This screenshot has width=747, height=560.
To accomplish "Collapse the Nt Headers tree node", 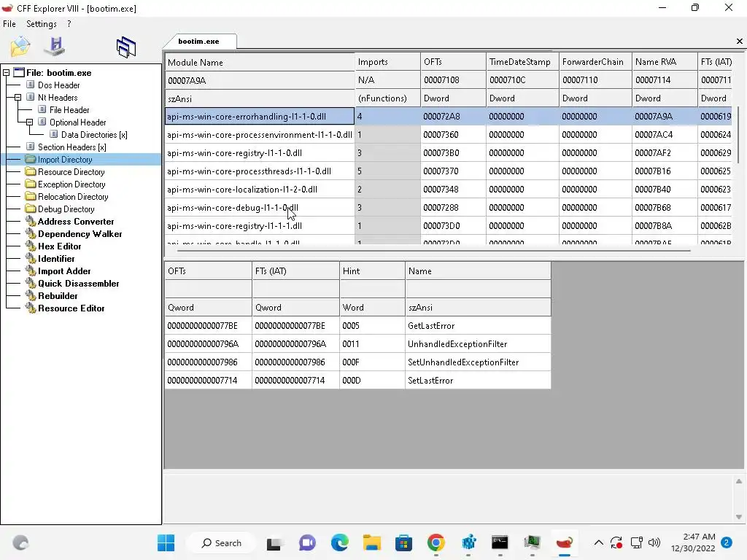I will pyautogui.click(x=18, y=98).
